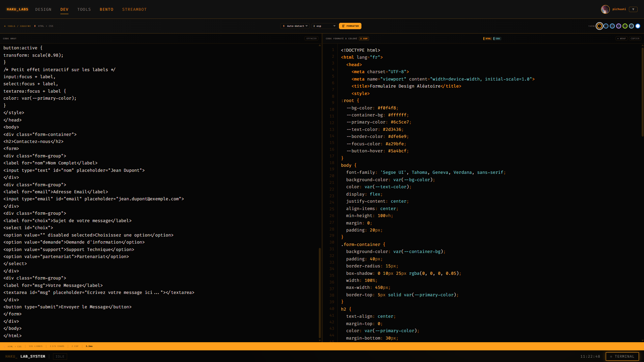
Task: Open the STREAMBOT menu item
Action: coord(134,9)
